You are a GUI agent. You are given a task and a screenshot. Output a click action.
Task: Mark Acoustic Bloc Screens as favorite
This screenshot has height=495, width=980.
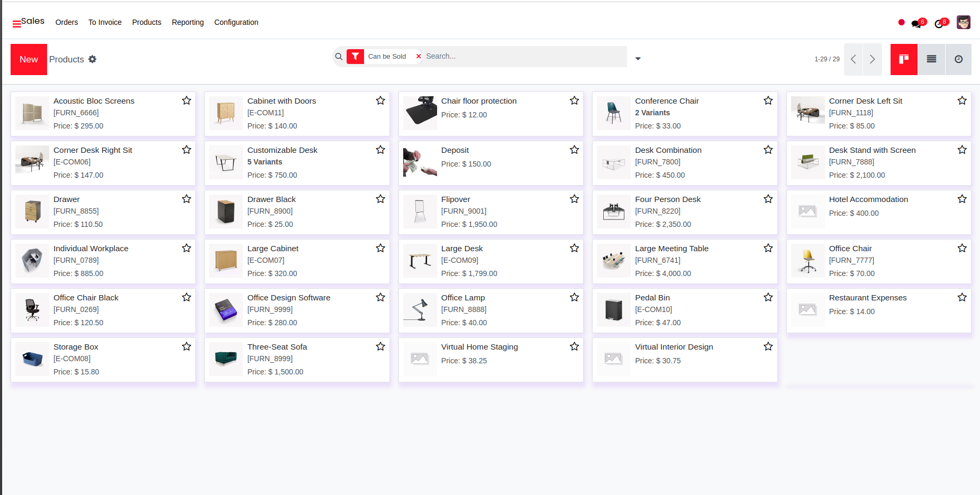186,100
